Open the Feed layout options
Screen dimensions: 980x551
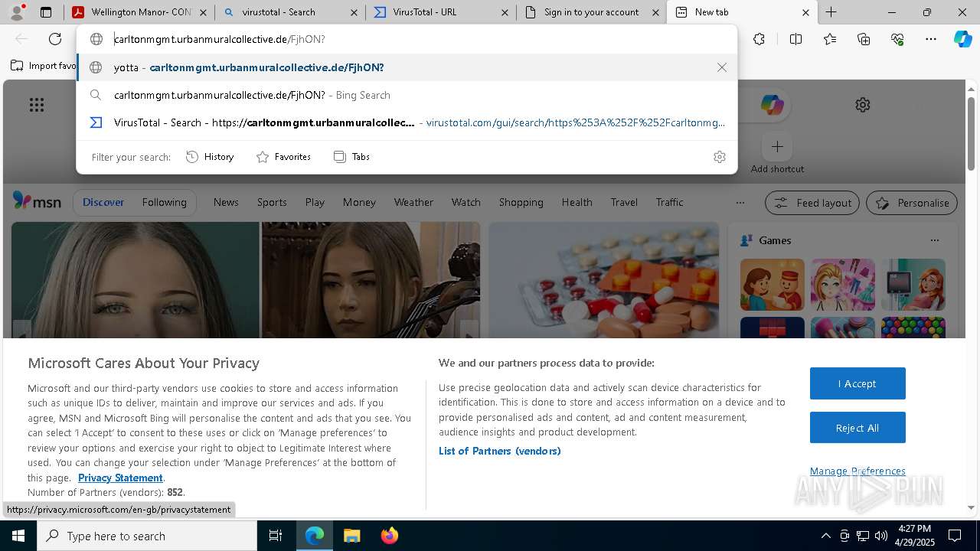(x=812, y=203)
